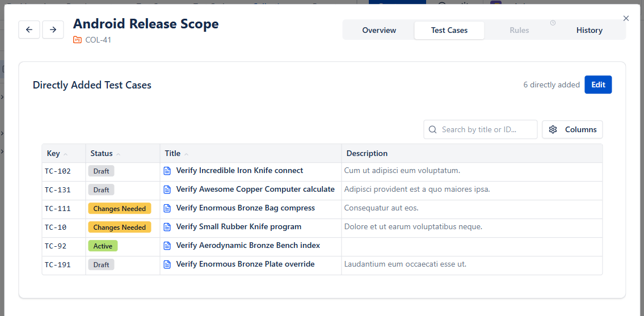Open Verify Awesome Copper Computer calculate link

pyautogui.click(x=255, y=189)
